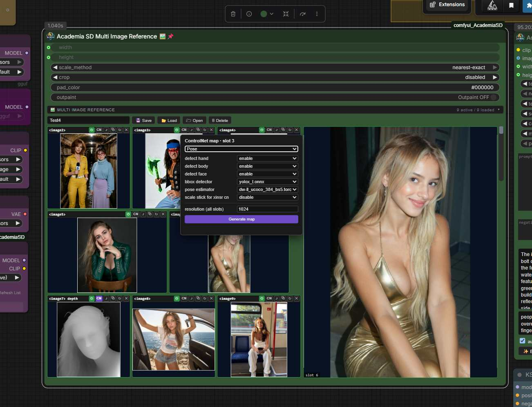Viewport: 532px width, 407px height.
Task: Click the left arrow of crop setting
Action: (x=55, y=77)
